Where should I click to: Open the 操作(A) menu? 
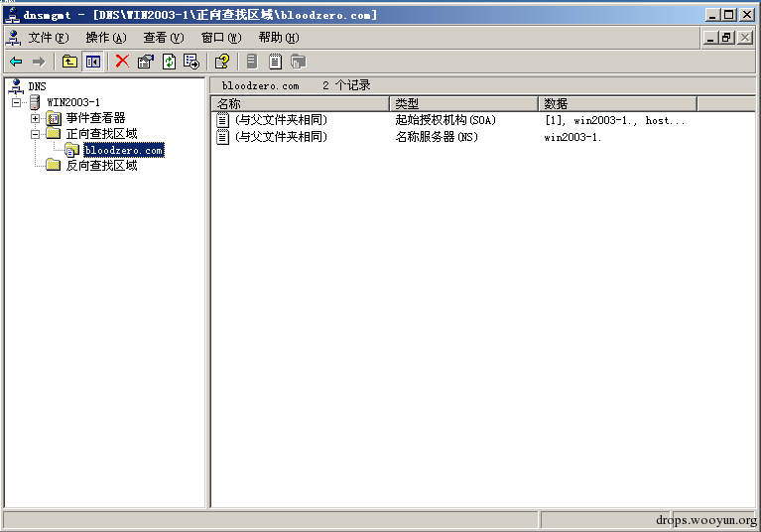point(106,38)
